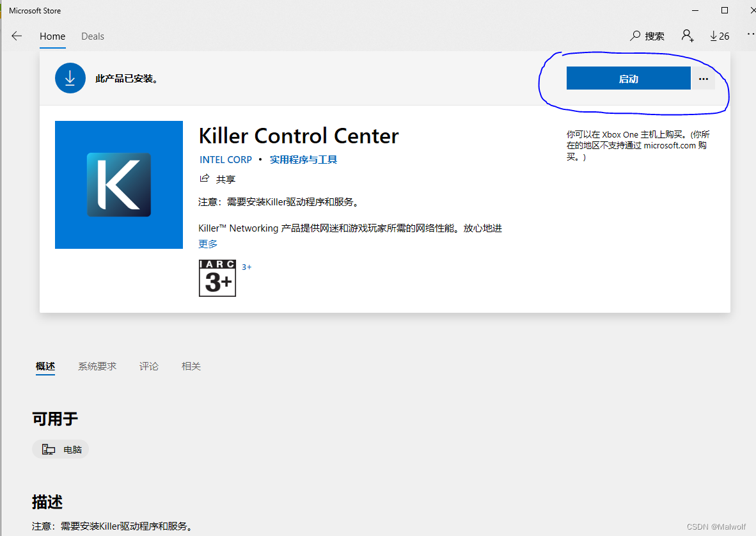Click the IARC 3+ rating badge
The image size is (756, 536).
(x=217, y=278)
